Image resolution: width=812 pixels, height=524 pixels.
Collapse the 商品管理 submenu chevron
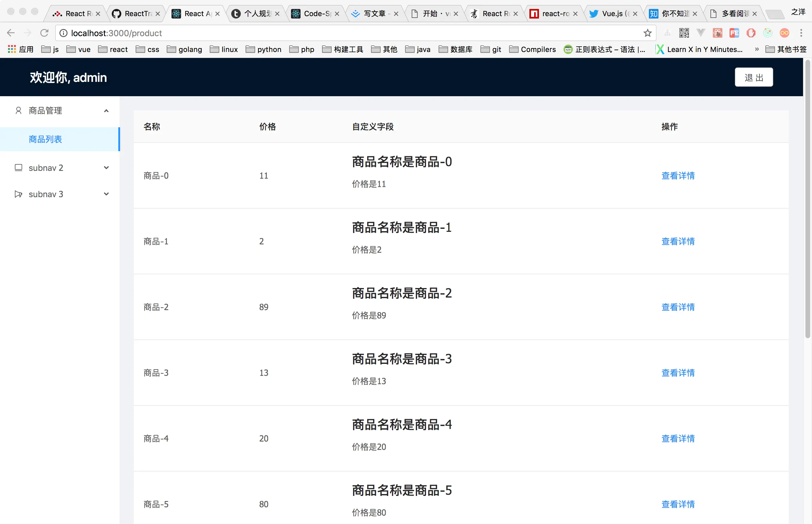106,111
